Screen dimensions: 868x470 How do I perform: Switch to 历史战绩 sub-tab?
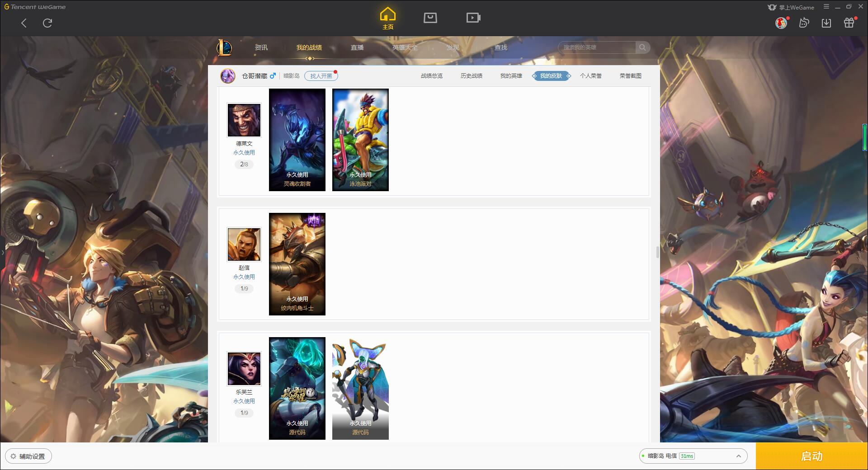pos(472,76)
